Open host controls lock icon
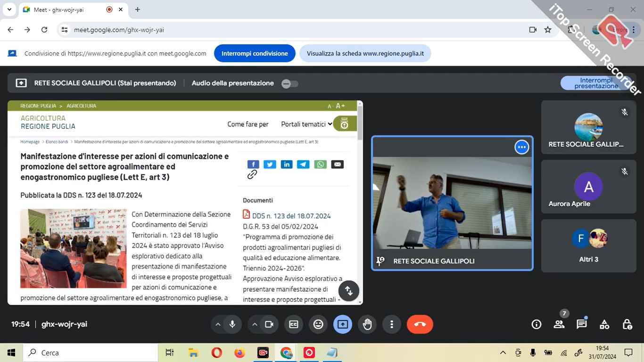The image size is (644, 362). tap(627, 324)
